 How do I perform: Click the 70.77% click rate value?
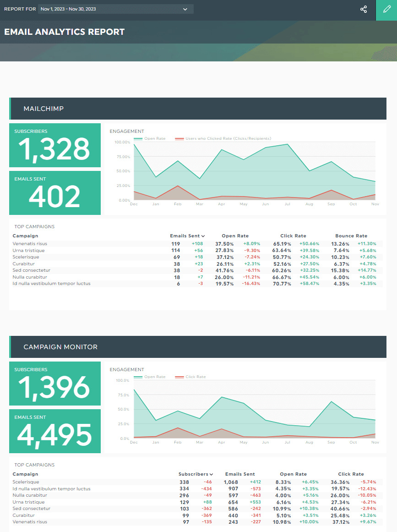click(282, 283)
